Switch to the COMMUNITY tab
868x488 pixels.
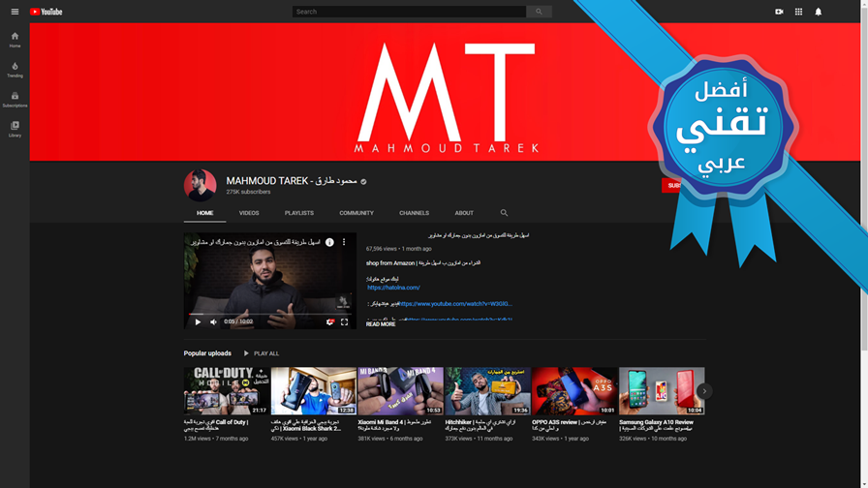point(356,213)
